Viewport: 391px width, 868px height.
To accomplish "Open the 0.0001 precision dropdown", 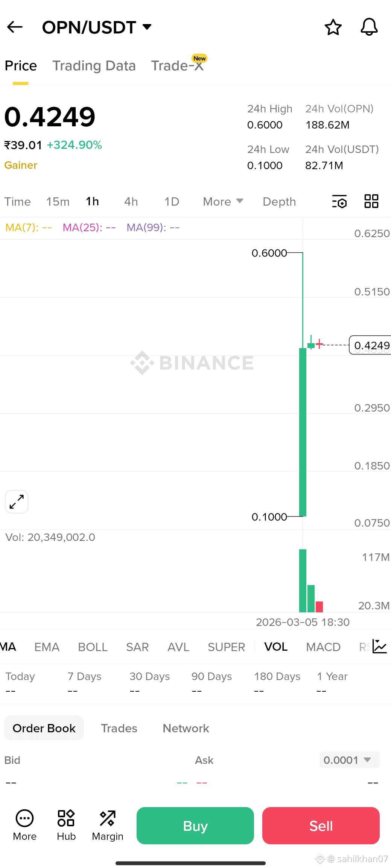I will (349, 760).
